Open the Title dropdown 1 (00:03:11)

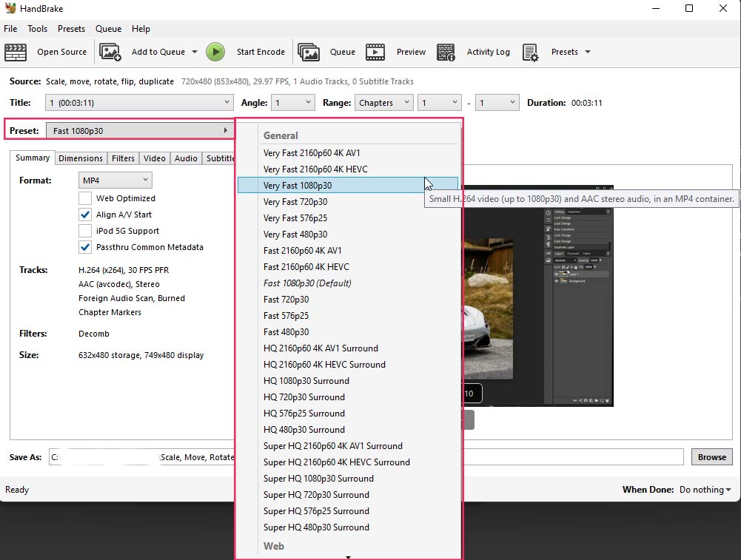tap(139, 103)
